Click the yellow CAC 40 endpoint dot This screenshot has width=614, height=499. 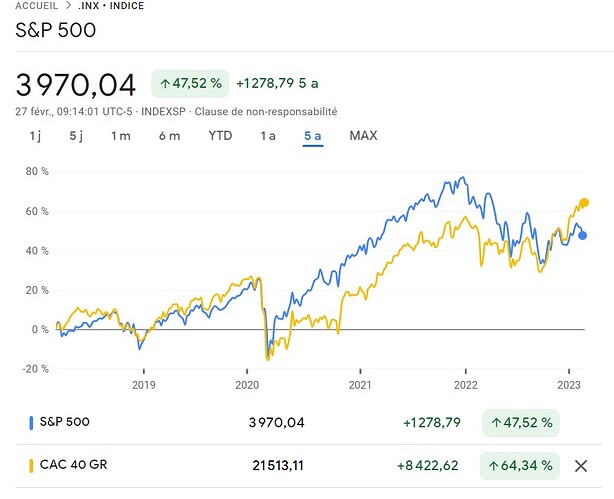pos(584,202)
